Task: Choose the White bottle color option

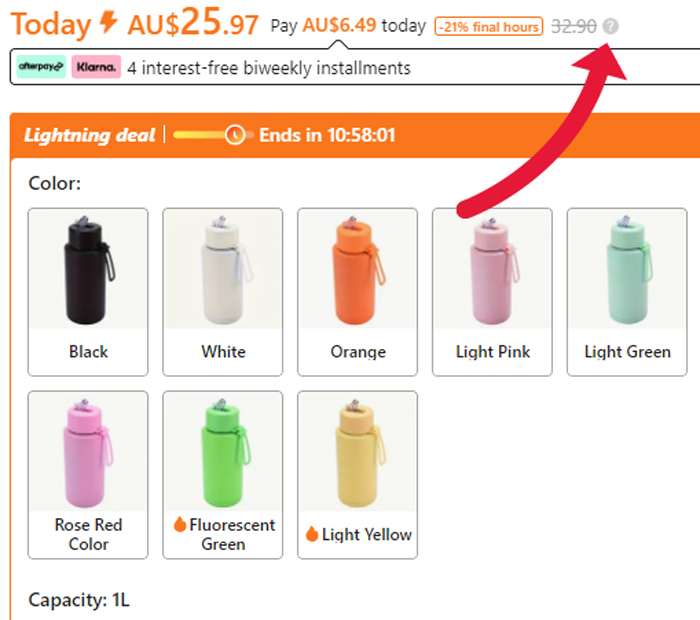Action: pyautogui.click(x=223, y=291)
